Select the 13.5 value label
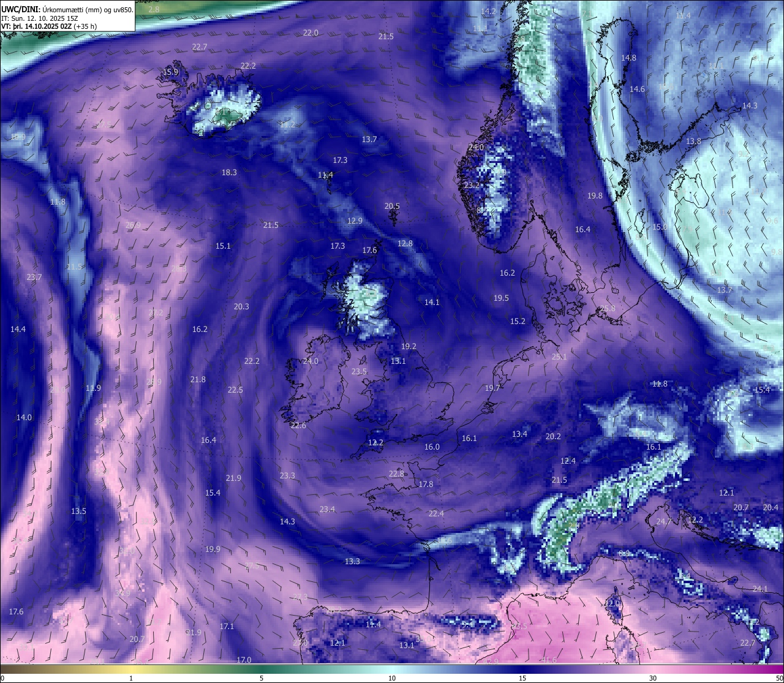The height and width of the screenshot is (683, 784). [x=78, y=511]
